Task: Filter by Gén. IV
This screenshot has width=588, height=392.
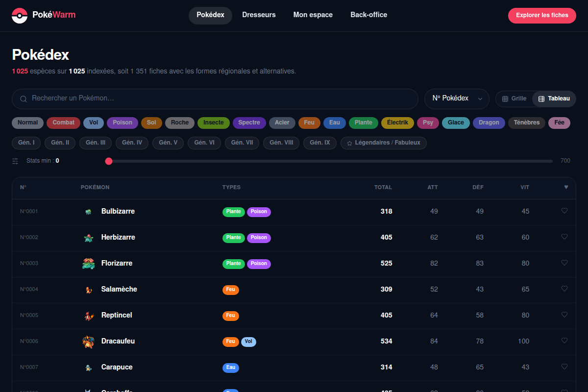Action: 132,143
